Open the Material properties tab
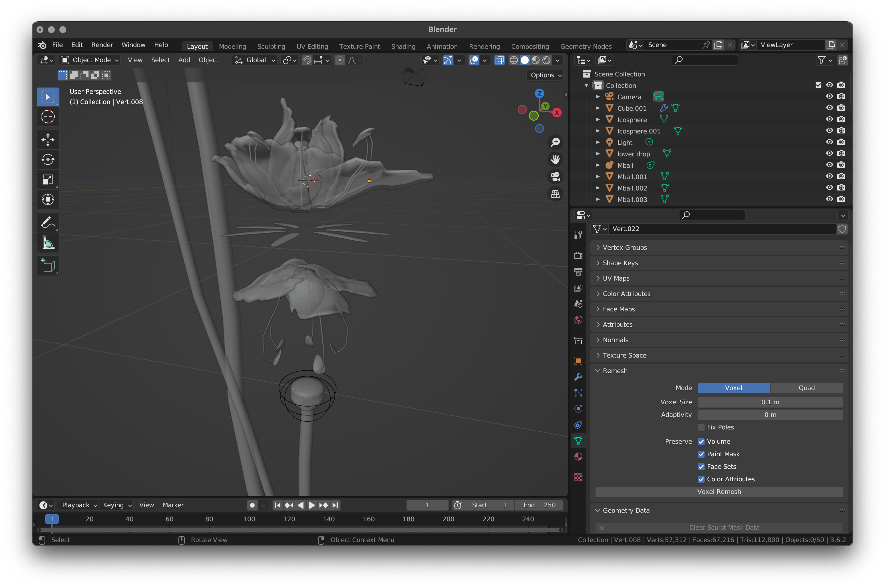The height and width of the screenshot is (588, 885). [x=578, y=456]
